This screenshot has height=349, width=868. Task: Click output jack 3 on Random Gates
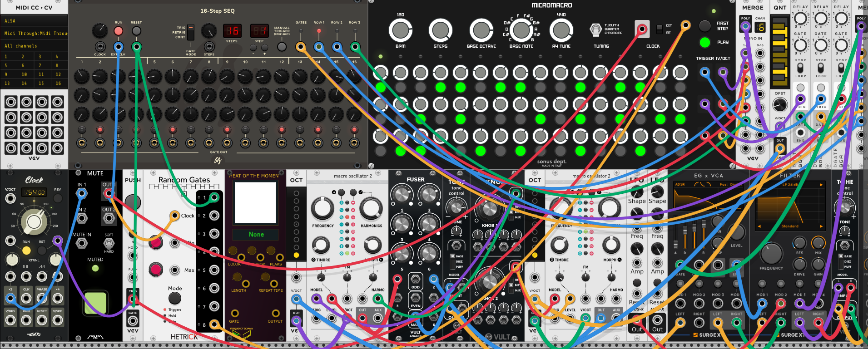tap(214, 234)
